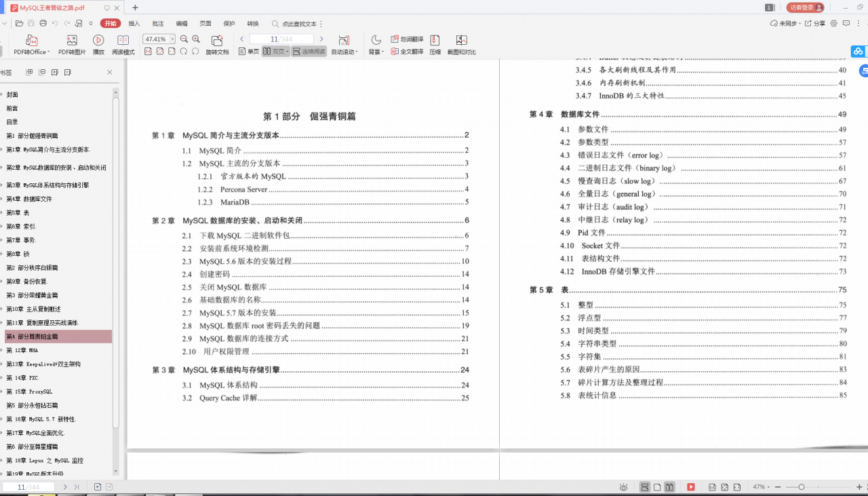
Task: Click the eye protection icon in the status bar
Action: point(623,487)
